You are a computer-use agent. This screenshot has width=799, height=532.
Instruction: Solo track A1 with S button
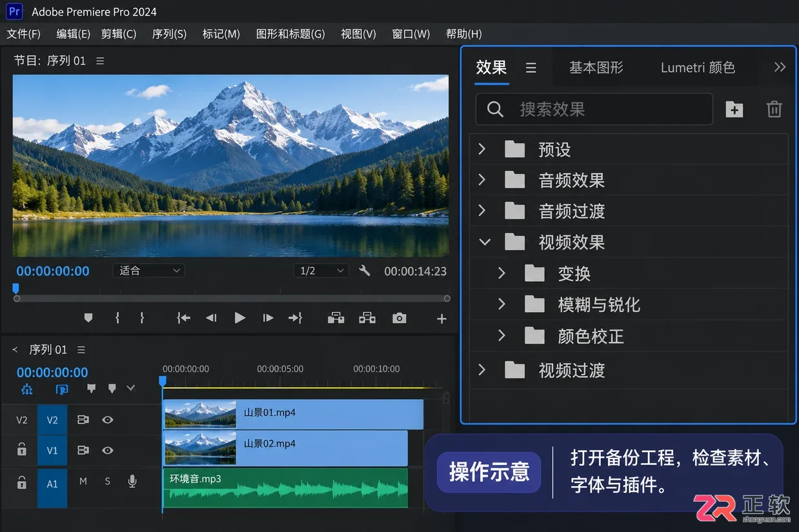click(x=108, y=481)
